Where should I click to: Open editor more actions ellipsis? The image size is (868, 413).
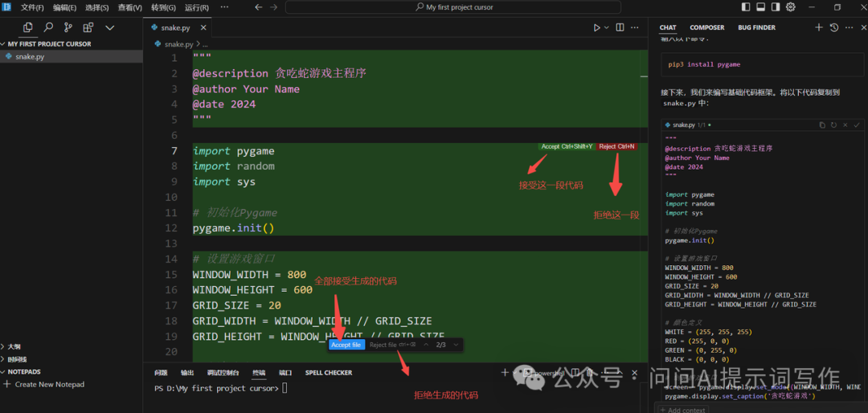(636, 27)
